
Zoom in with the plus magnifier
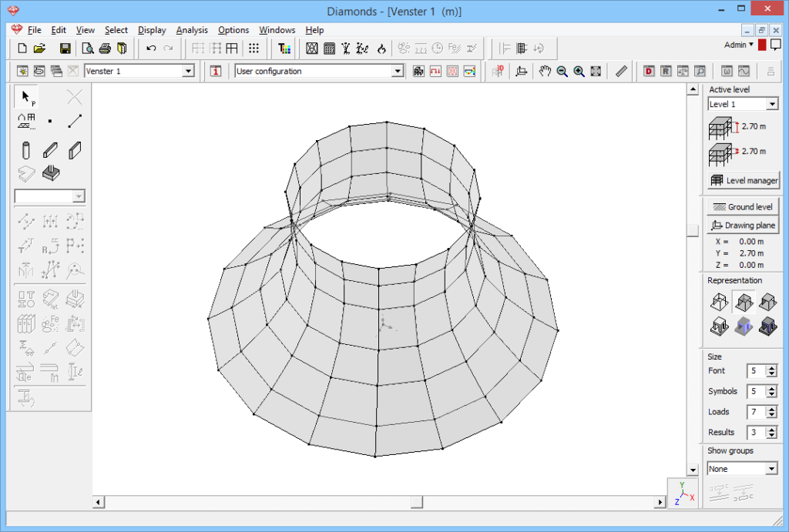click(x=579, y=71)
